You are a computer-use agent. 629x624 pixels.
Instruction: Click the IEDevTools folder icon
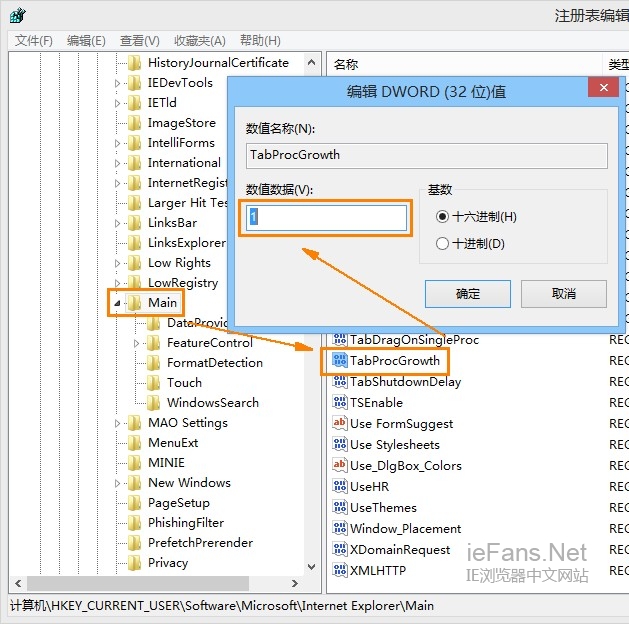[x=134, y=83]
